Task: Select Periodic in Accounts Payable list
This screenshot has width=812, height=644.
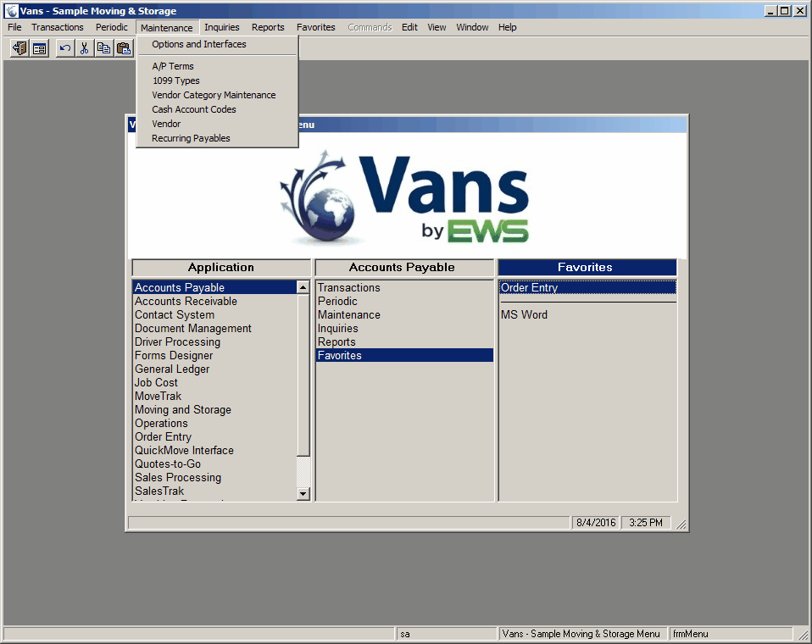Action: tap(404, 302)
